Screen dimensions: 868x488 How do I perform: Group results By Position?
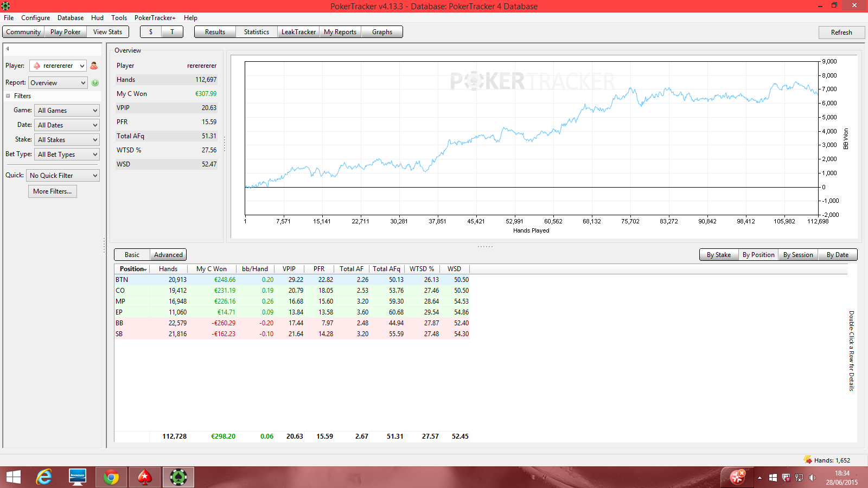[758, 255]
